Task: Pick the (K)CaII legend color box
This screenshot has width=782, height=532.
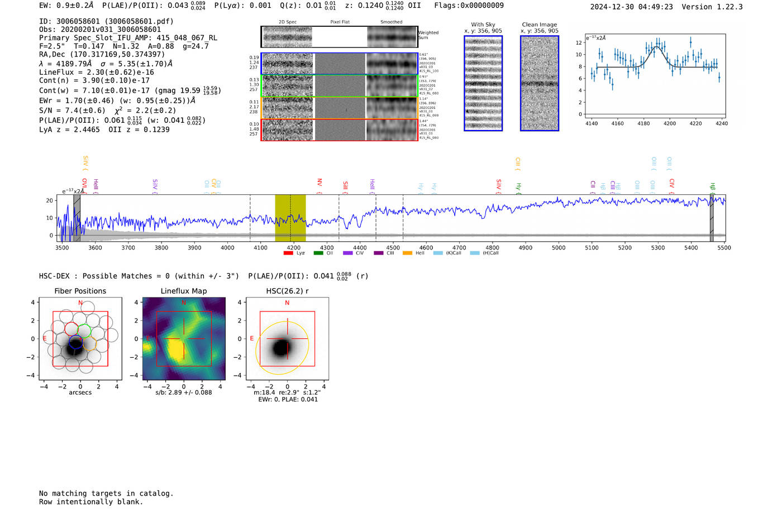Action: 438,253
